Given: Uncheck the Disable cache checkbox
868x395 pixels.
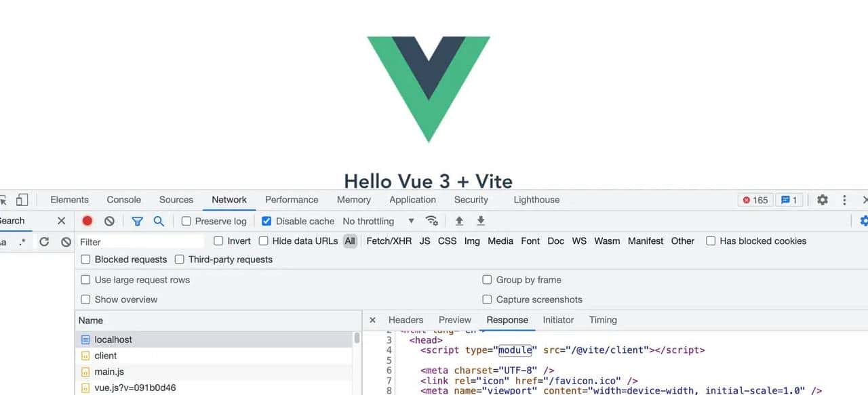Looking at the screenshot, I should coord(267,221).
